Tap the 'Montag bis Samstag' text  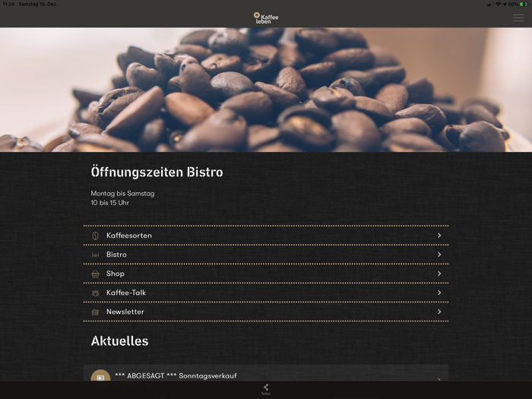pyautogui.click(x=122, y=193)
